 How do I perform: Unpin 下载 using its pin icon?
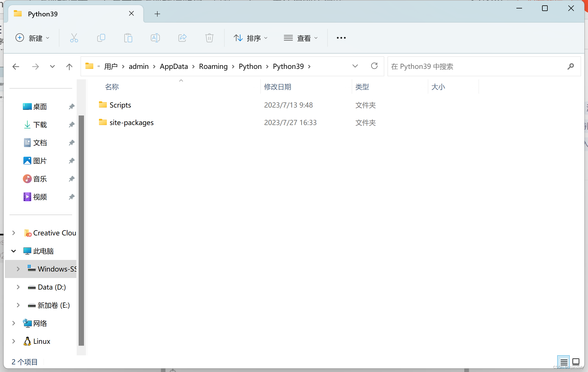tap(72, 124)
